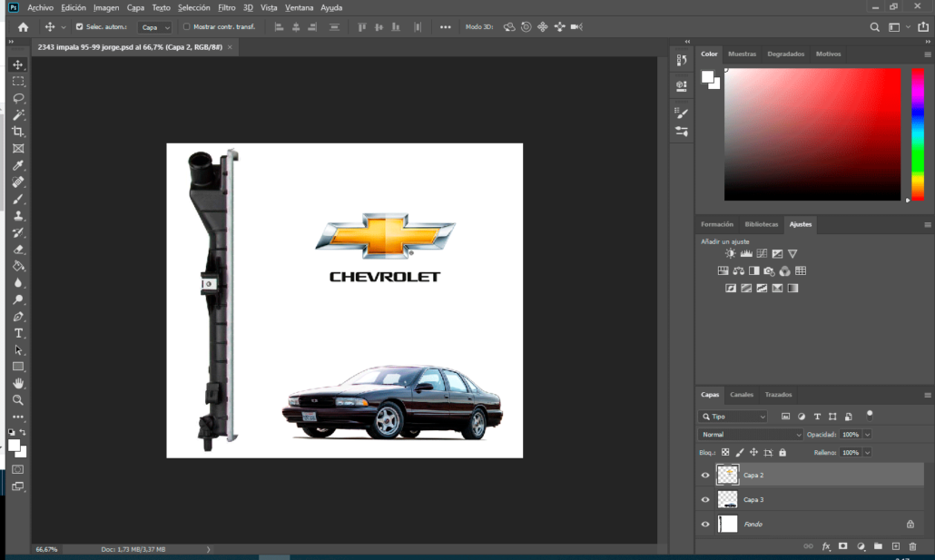Open the Capa auto-select dropdown

coord(155,27)
